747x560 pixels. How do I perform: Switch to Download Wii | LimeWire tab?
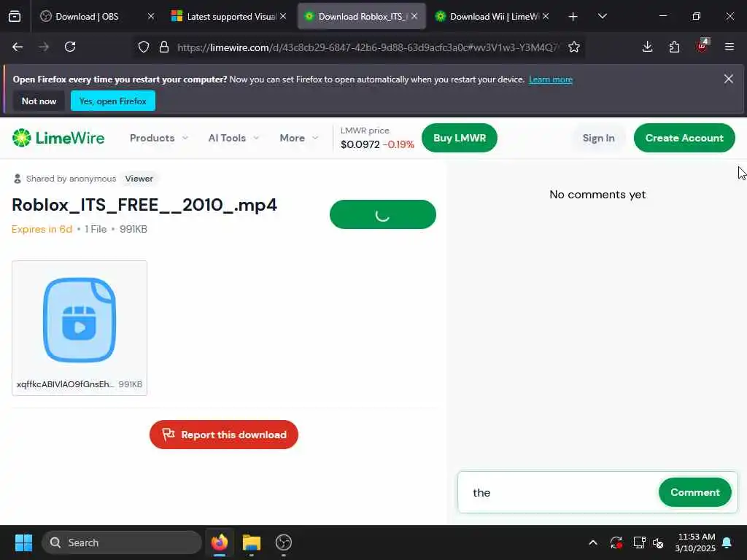point(493,17)
